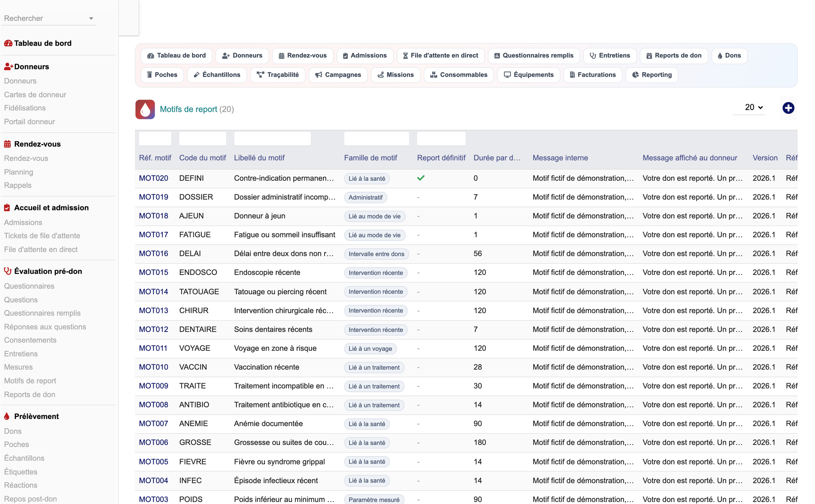Screen dimensions: 815x504
Task: Click the Administratif family badge
Action: [x=366, y=198]
